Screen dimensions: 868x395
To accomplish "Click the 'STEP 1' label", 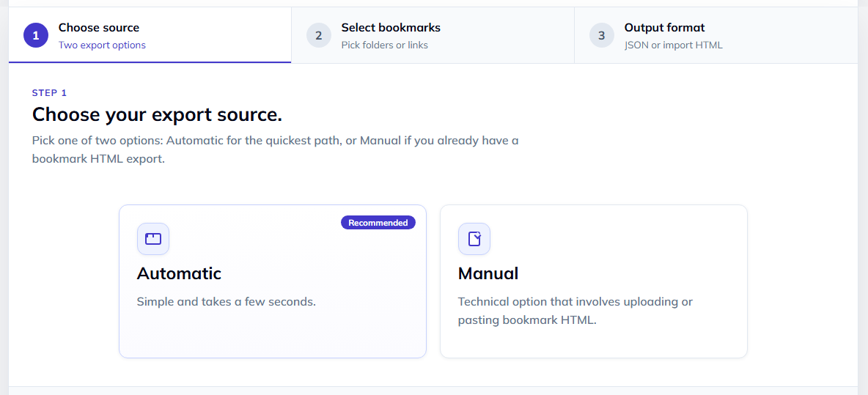I will (x=49, y=93).
